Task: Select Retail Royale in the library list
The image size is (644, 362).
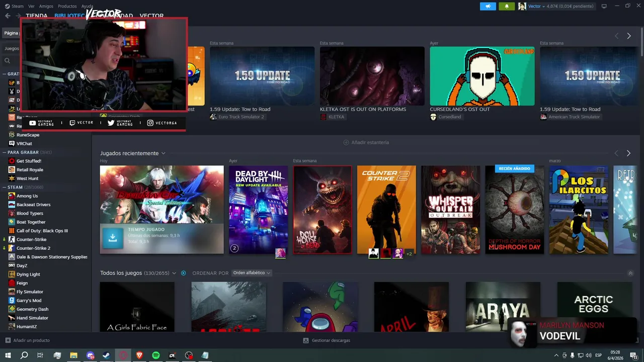Action: click(30, 169)
